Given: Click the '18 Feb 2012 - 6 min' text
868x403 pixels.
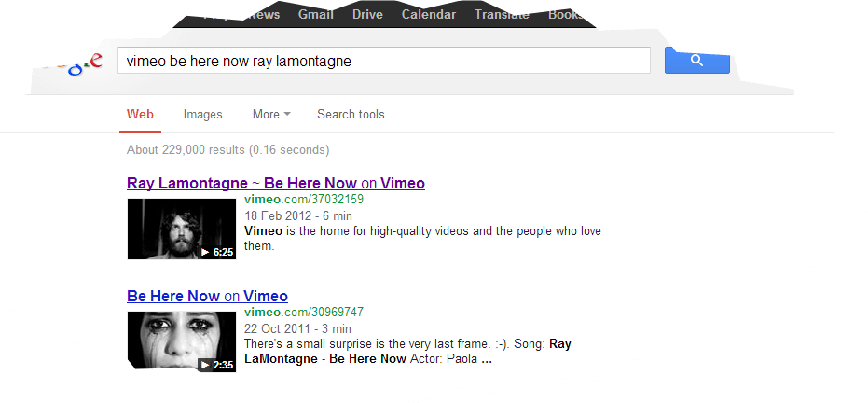Looking at the screenshot, I should 297,215.
